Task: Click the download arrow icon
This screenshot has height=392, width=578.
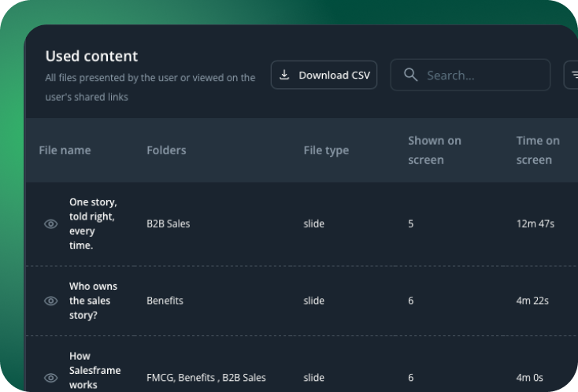Action: 284,75
